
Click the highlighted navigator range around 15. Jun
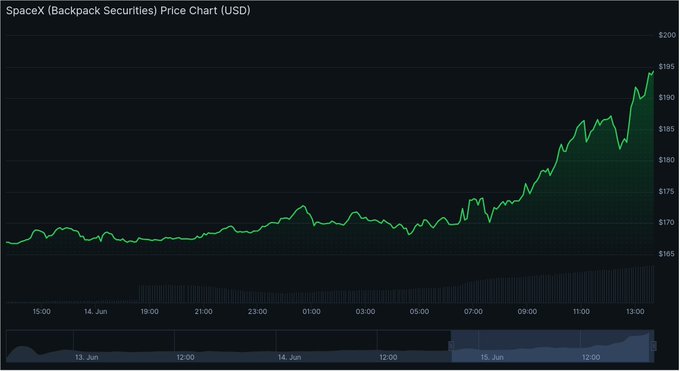[552, 346]
